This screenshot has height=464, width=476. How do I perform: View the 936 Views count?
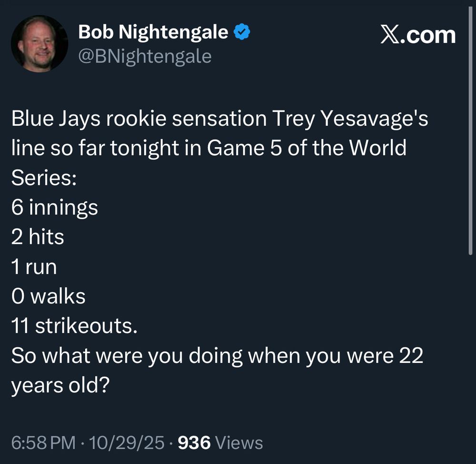pyautogui.click(x=220, y=443)
